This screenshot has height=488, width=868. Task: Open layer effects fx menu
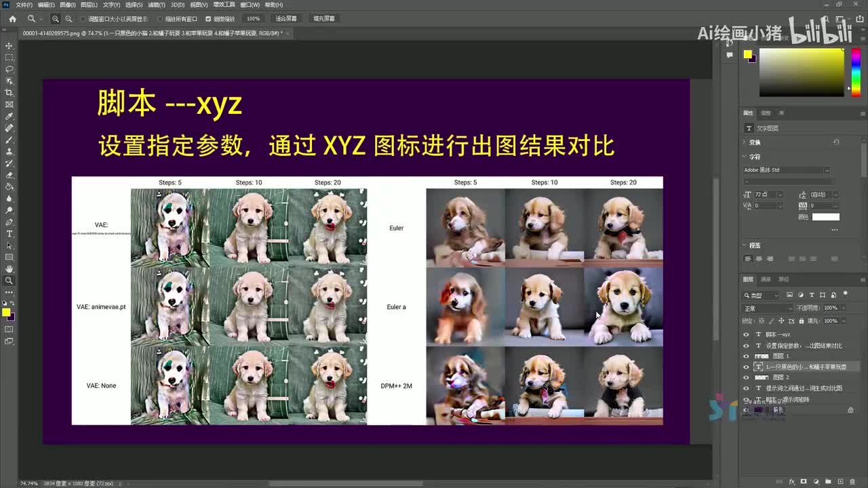(x=791, y=482)
